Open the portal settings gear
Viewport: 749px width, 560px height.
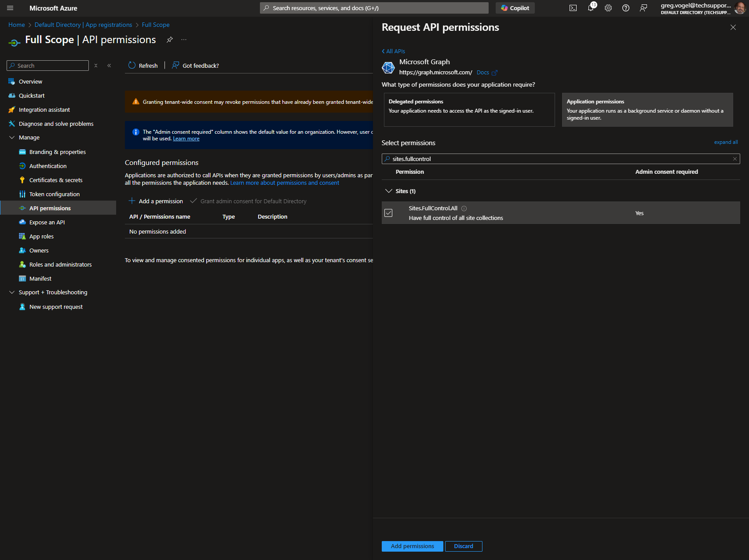point(608,8)
